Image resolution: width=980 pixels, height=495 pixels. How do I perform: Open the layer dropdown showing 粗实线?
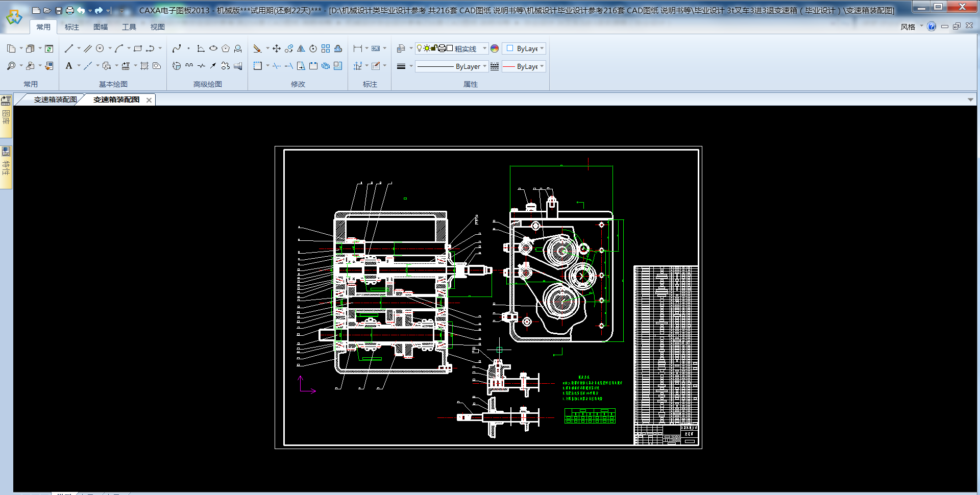click(484, 48)
